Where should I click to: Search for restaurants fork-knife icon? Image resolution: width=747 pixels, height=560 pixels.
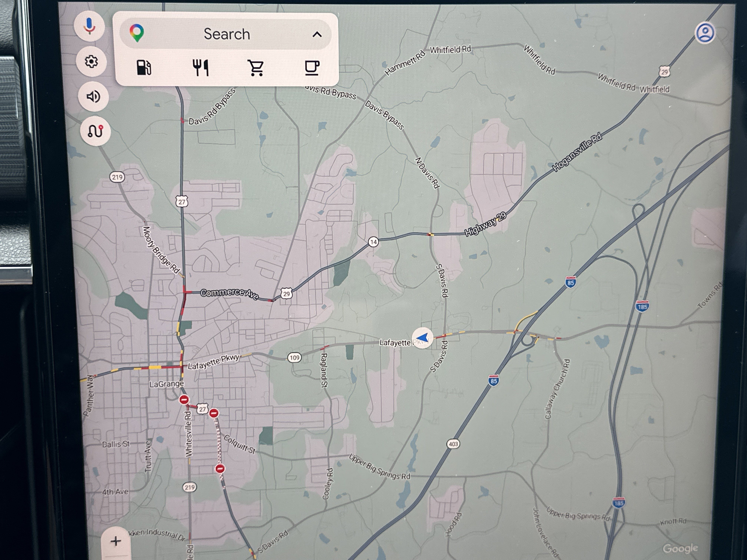pyautogui.click(x=201, y=68)
